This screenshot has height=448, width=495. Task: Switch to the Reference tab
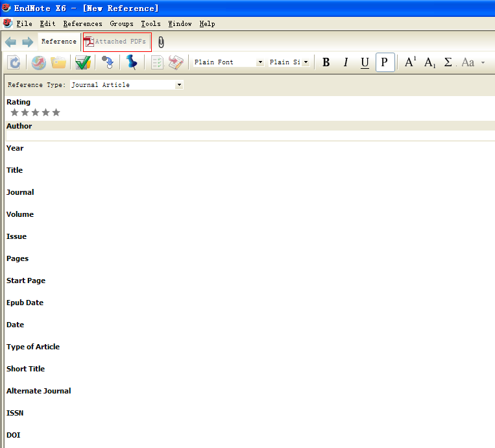59,42
